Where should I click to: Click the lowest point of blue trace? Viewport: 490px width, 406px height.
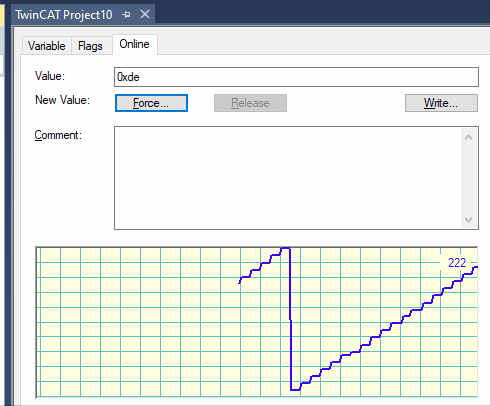(x=295, y=389)
